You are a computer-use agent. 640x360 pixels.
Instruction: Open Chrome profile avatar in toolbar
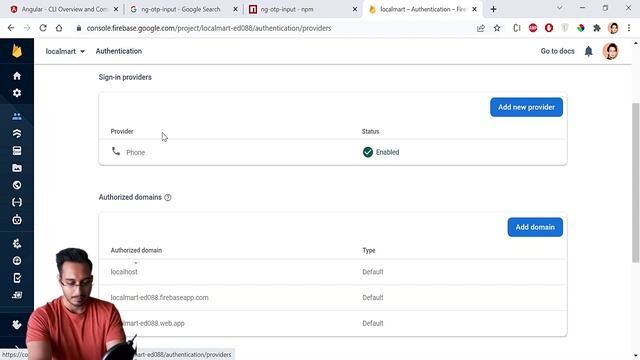tap(613, 28)
